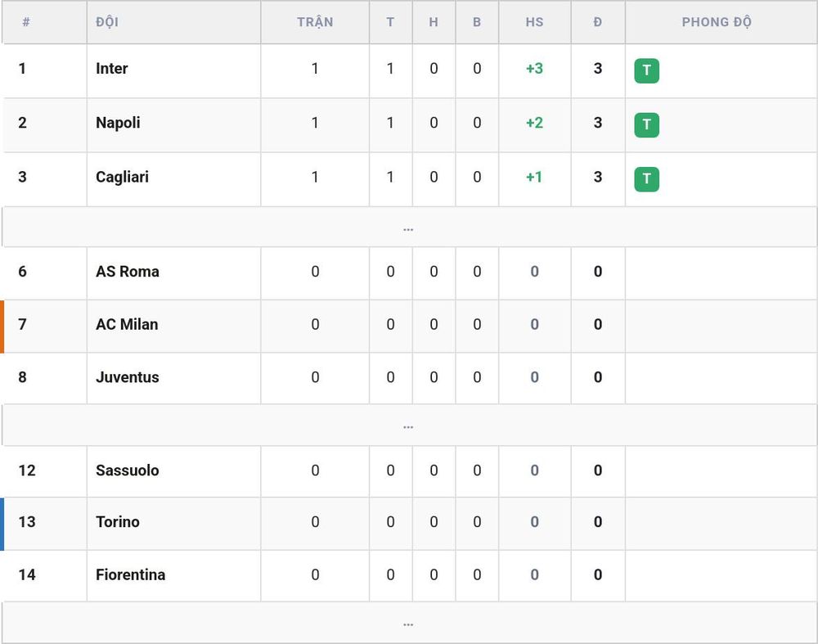Open the Inter team link
818x644 pixels.
(x=111, y=69)
